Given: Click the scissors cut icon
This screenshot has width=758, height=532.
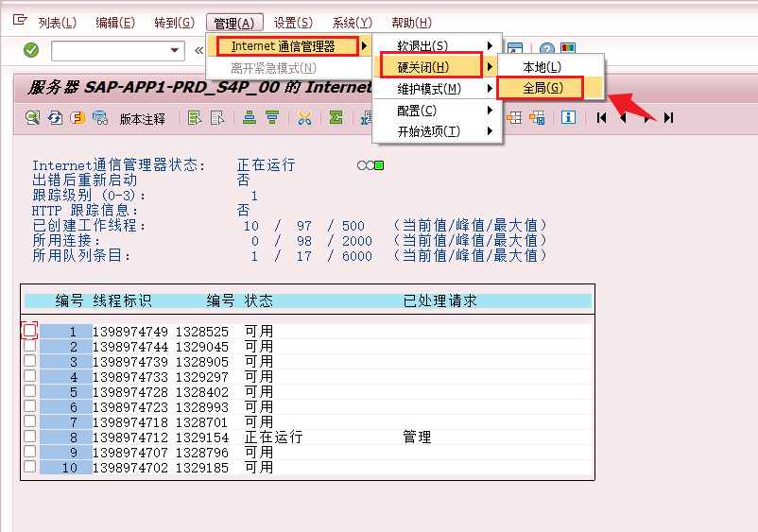Looking at the screenshot, I should pos(304,117).
